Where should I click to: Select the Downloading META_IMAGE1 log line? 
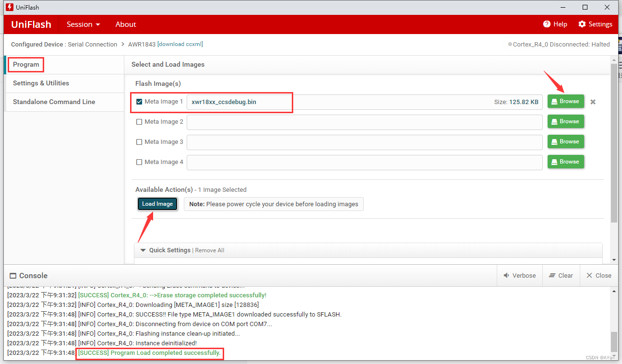coord(133,305)
